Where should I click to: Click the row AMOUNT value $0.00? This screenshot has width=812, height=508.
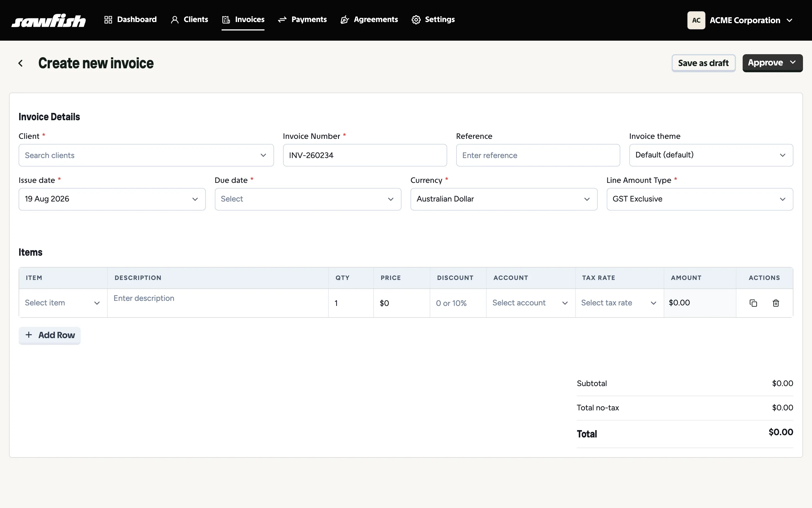(679, 303)
